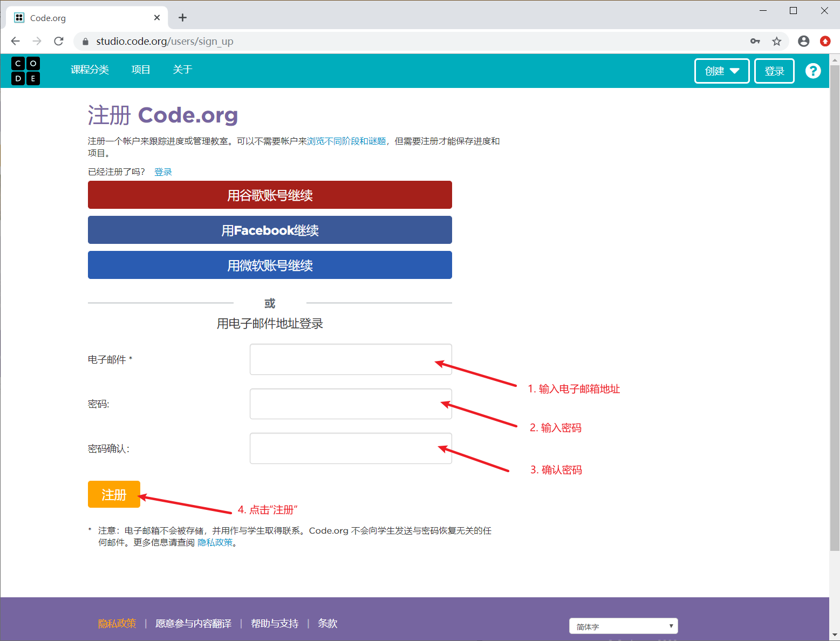
Task: Click the scrollbar up arrow
Action: click(x=835, y=59)
